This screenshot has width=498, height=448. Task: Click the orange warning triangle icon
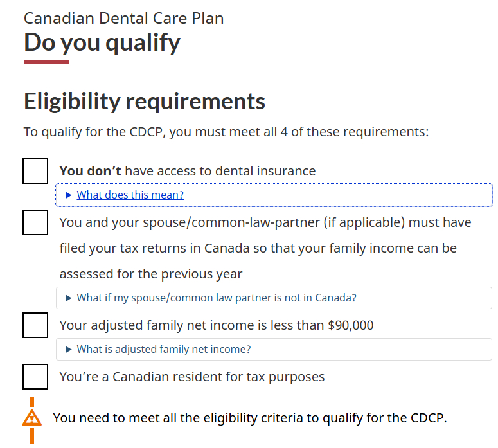(31, 418)
